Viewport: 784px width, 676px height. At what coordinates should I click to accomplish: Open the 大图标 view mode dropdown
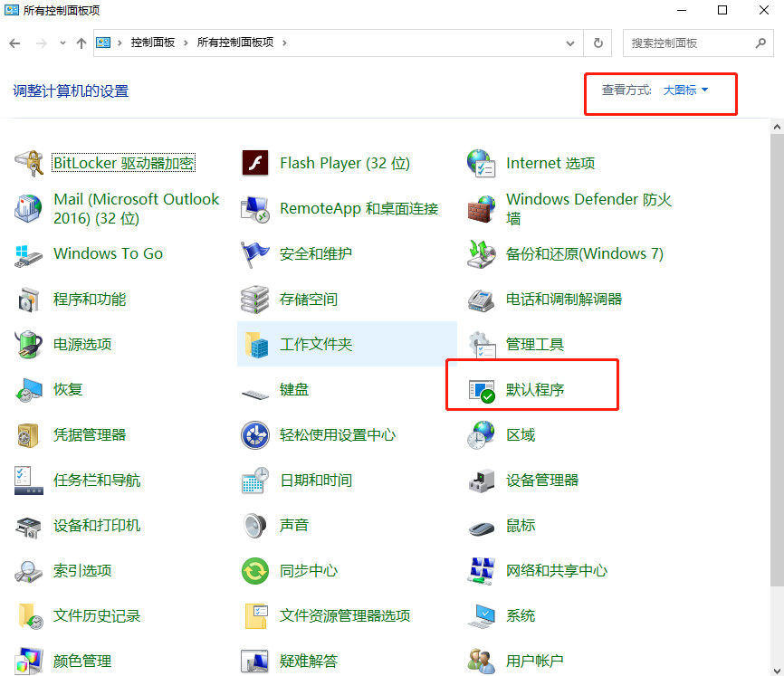point(685,90)
